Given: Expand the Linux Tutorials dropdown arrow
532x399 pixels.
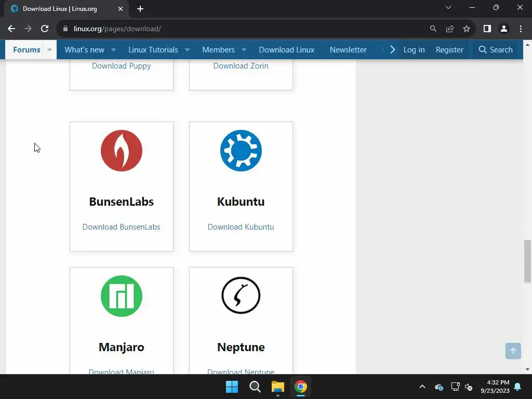Looking at the screenshot, I should (187, 50).
